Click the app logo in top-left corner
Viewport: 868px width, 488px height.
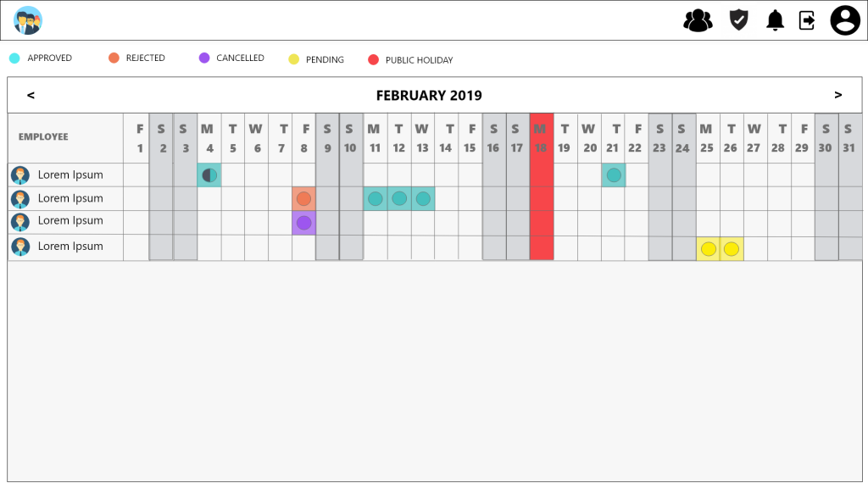tap(28, 20)
